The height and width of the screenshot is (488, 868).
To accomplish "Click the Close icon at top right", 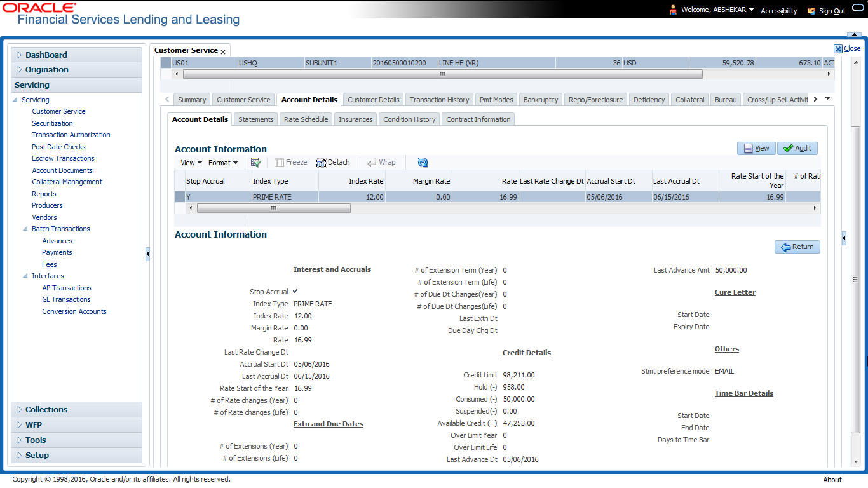I will (x=838, y=49).
